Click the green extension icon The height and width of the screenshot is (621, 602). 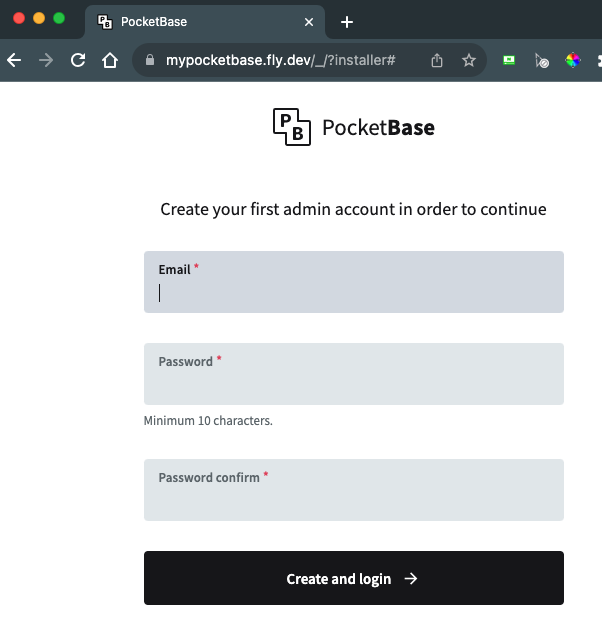tap(509, 60)
